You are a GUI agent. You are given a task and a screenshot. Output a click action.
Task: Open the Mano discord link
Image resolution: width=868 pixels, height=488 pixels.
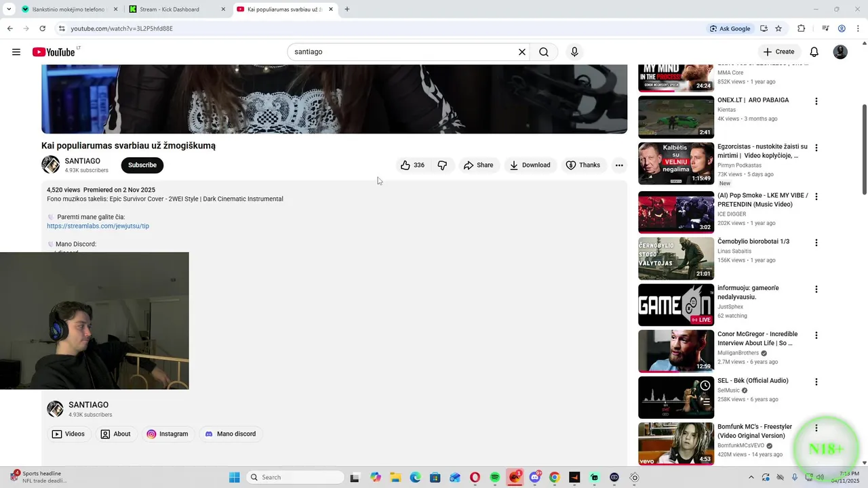click(231, 434)
